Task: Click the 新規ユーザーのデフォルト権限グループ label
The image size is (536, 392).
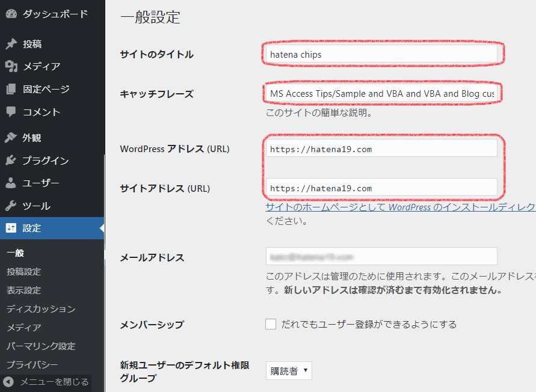Action: point(185,372)
